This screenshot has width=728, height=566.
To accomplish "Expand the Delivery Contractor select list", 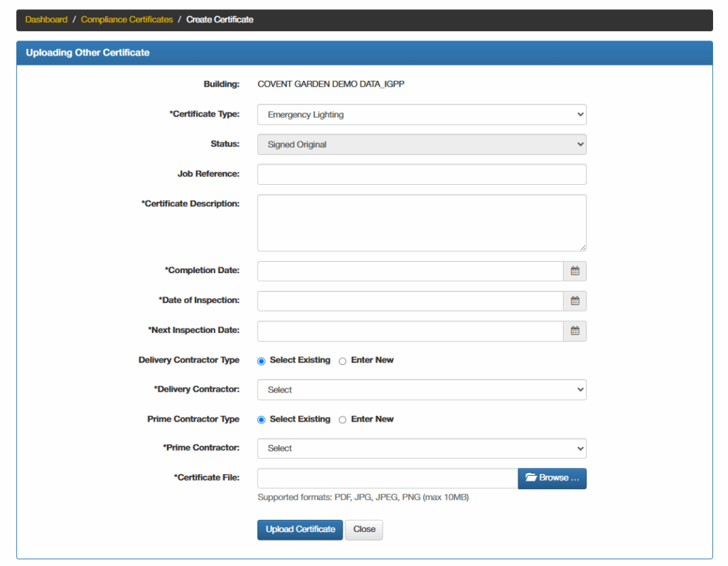I will pos(422,390).
